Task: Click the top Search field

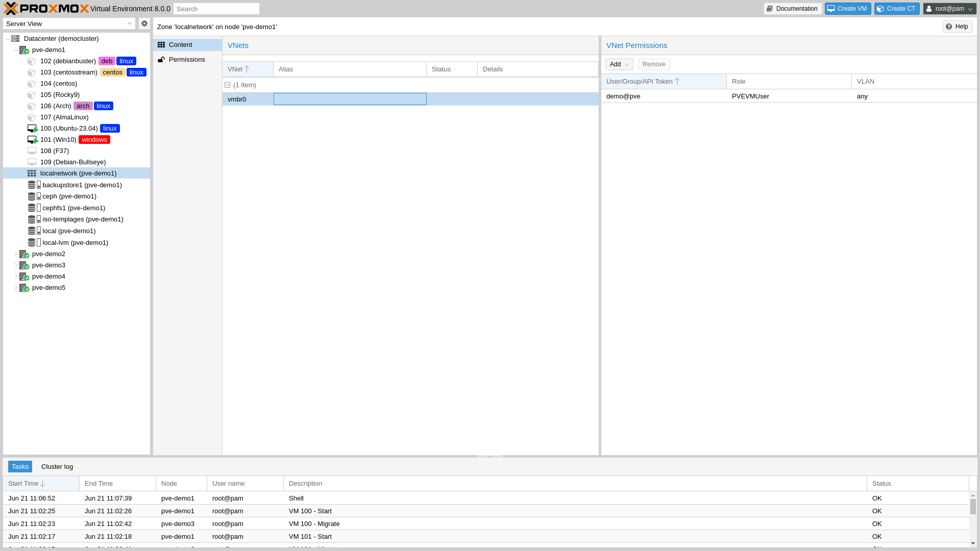Action: click(216, 9)
